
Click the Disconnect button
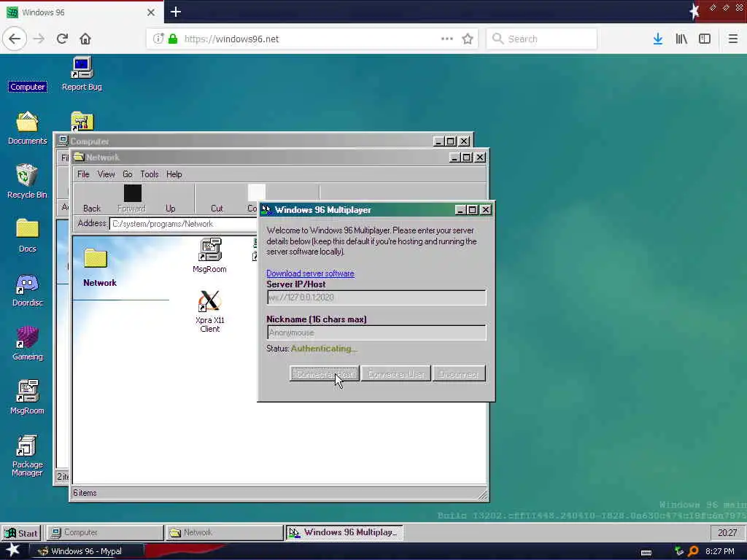click(459, 374)
